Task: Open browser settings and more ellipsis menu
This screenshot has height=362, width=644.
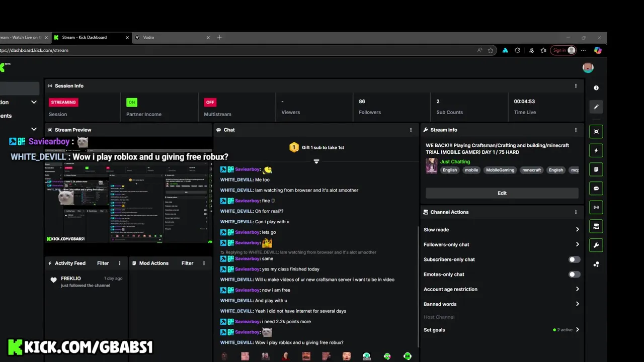Action: point(583,50)
